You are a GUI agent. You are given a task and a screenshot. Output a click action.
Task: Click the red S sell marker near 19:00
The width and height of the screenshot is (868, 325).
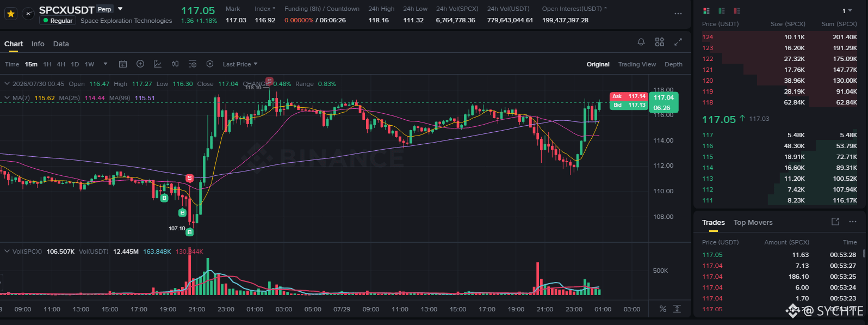pos(190,178)
